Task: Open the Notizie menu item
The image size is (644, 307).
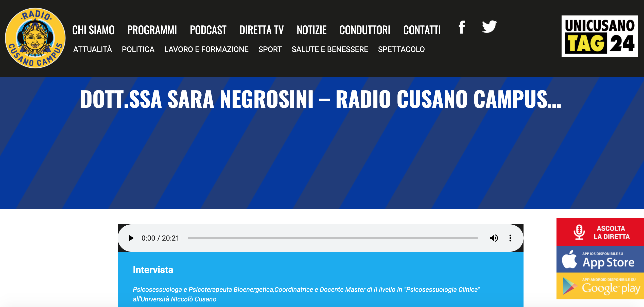Action: pos(312,30)
